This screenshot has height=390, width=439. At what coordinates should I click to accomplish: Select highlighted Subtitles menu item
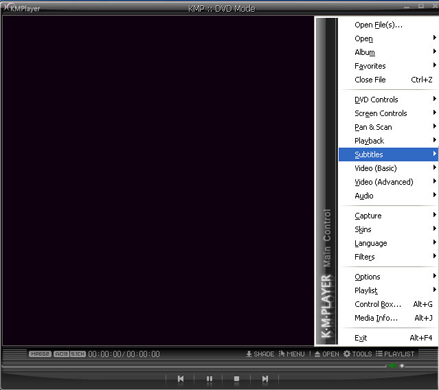388,154
